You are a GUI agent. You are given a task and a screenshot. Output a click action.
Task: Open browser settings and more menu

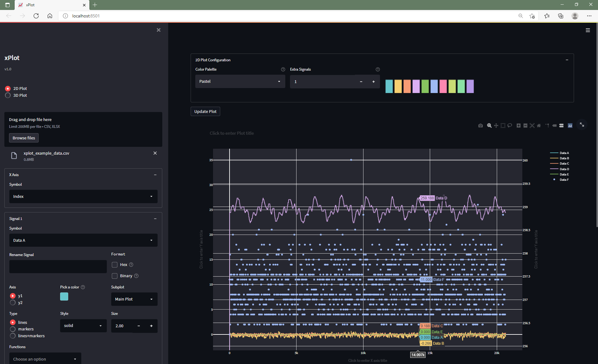[589, 16]
